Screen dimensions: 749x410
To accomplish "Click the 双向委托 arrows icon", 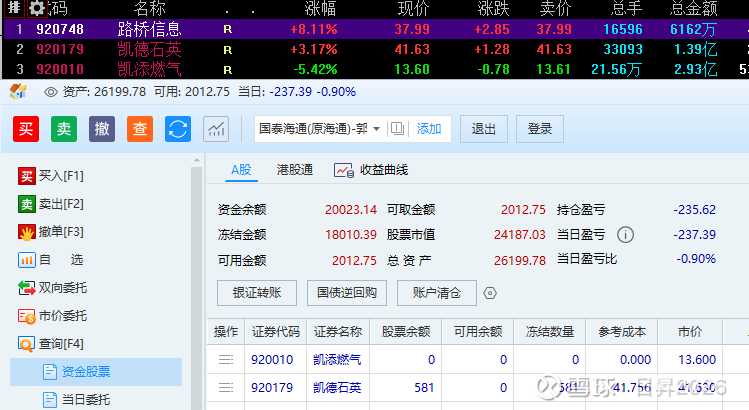I will click(x=27, y=288).
